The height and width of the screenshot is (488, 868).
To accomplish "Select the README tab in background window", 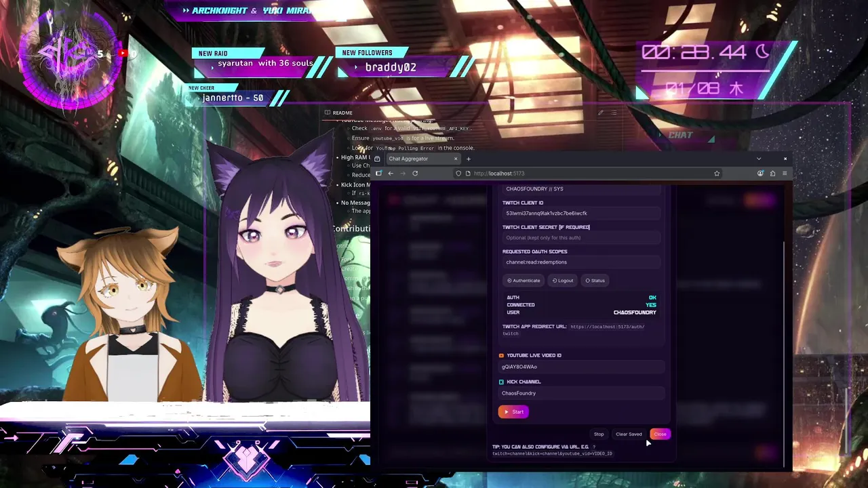I will coord(338,113).
